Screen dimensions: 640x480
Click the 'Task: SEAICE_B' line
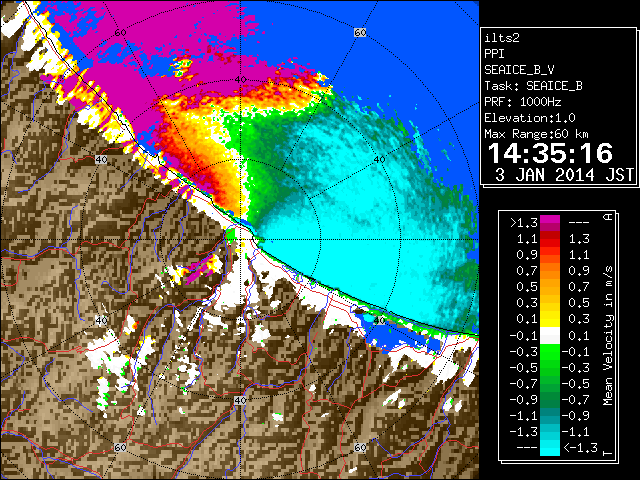pos(533,86)
